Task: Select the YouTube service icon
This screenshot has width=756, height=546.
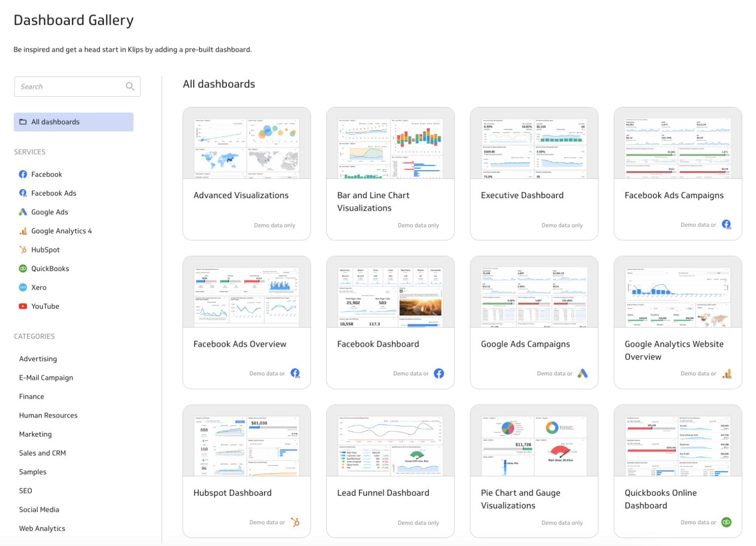Action: click(23, 306)
